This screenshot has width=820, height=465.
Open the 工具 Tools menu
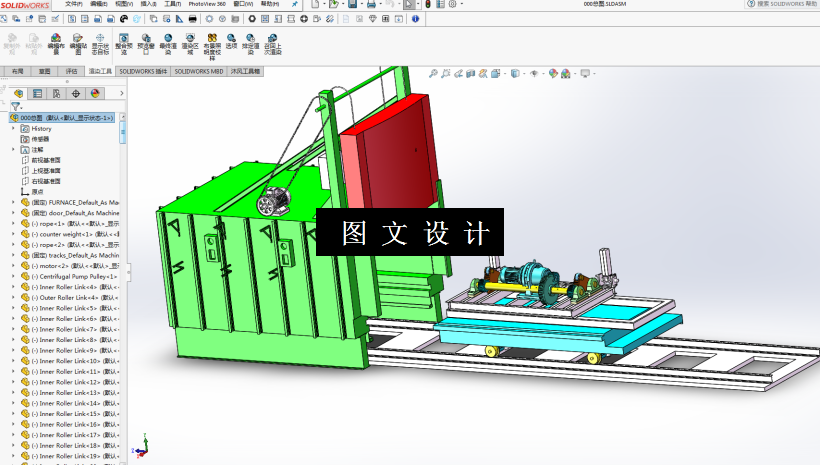pyautogui.click(x=173, y=4)
